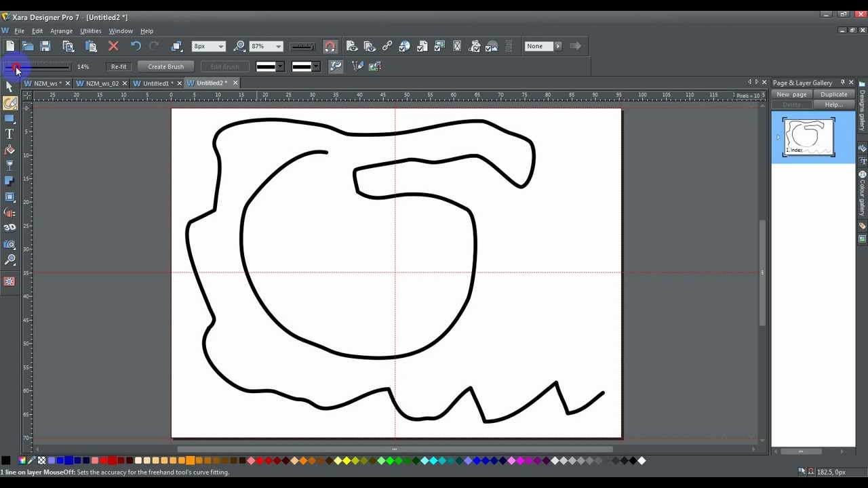Select the Rectangle shape tool

[x=9, y=119]
